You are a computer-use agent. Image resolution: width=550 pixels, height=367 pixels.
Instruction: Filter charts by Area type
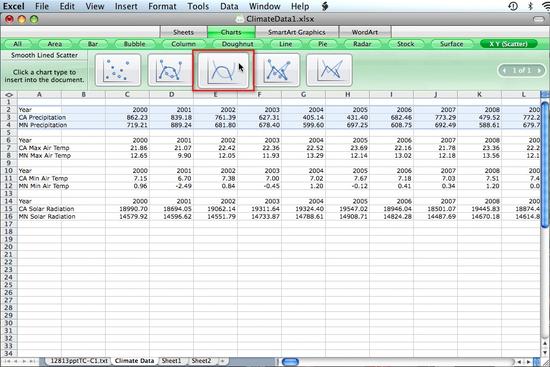[x=54, y=44]
